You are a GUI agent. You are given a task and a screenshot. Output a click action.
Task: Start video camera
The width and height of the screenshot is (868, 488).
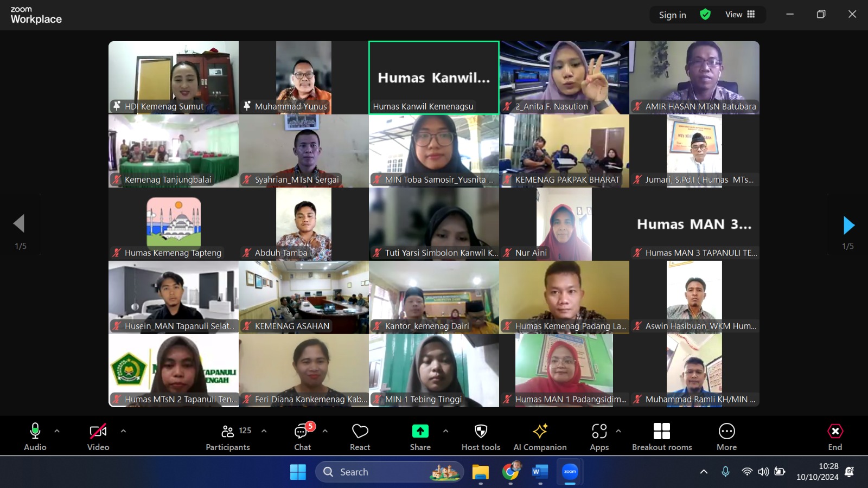tap(98, 436)
